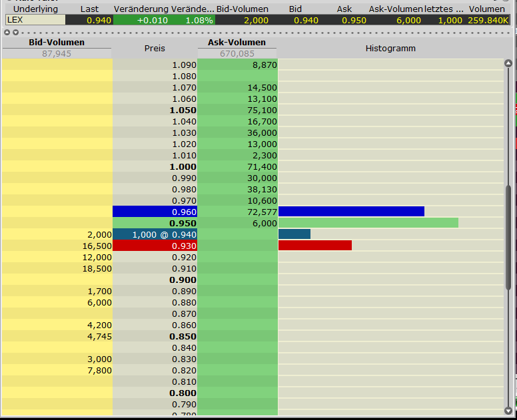Click ask volume 75,100 at 1.050

[262, 110]
